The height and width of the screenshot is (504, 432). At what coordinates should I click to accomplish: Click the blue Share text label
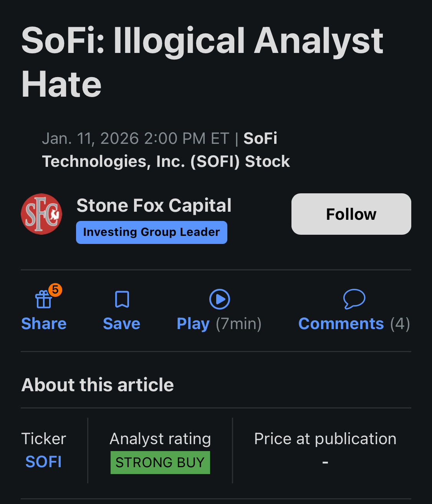44,324
